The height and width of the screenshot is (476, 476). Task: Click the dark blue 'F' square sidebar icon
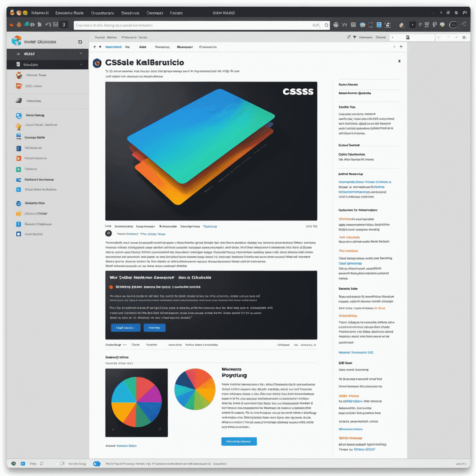click(x=19, y=148)
